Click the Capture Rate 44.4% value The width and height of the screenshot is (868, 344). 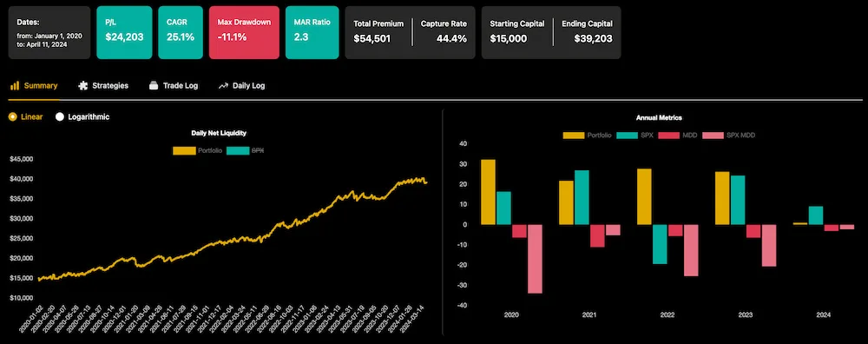coord(451,39)
